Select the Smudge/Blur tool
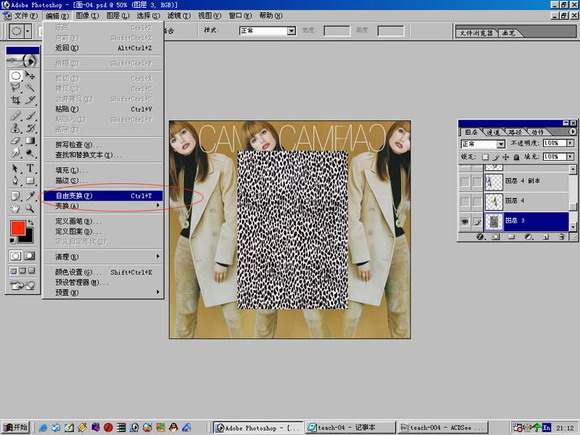 pyautogui.click(x=16, y=152)
